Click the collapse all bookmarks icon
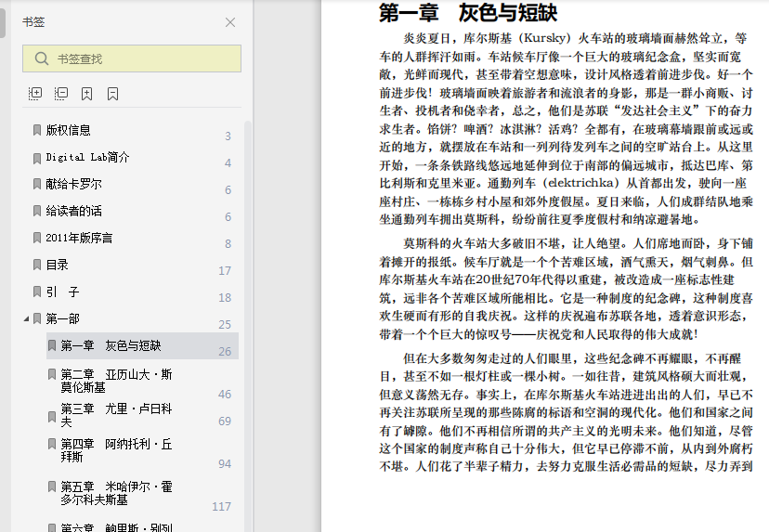 click(61, 93)
